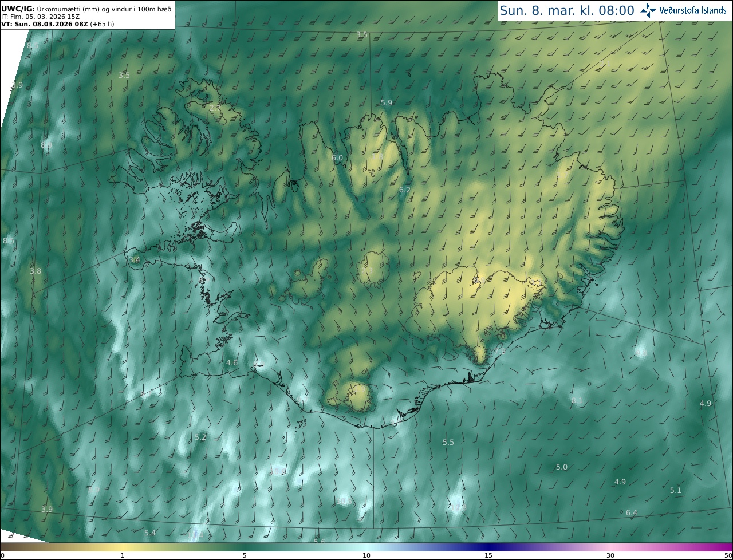Click the Veðurstofa Íslands logo symbol

(649, 10)
